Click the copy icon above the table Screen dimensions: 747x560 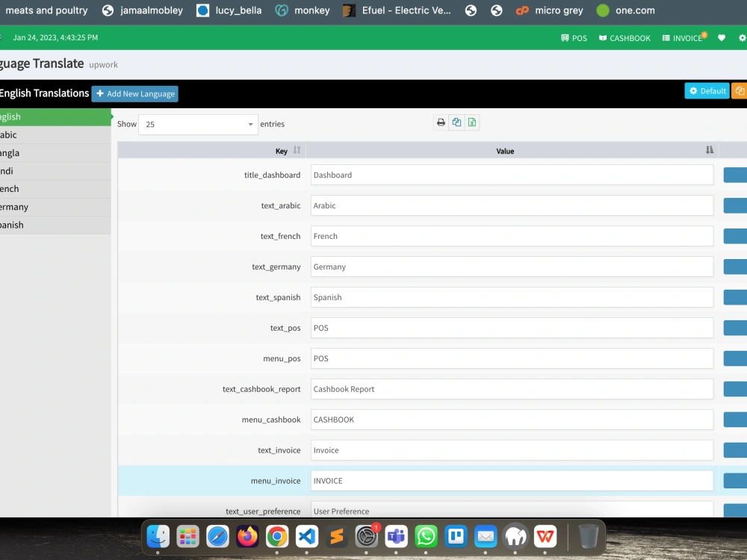pyautogui.click(x=456, y=123)
